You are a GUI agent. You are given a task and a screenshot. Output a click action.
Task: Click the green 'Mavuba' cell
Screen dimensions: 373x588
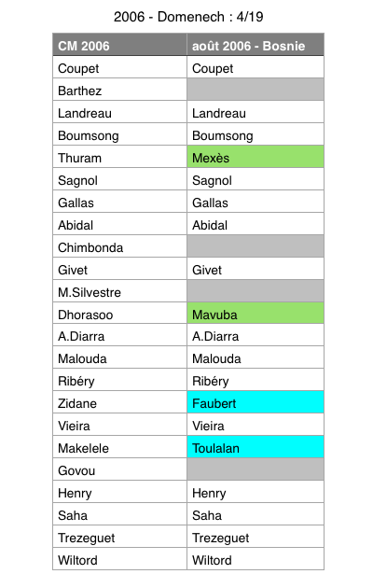click(256, 313)
